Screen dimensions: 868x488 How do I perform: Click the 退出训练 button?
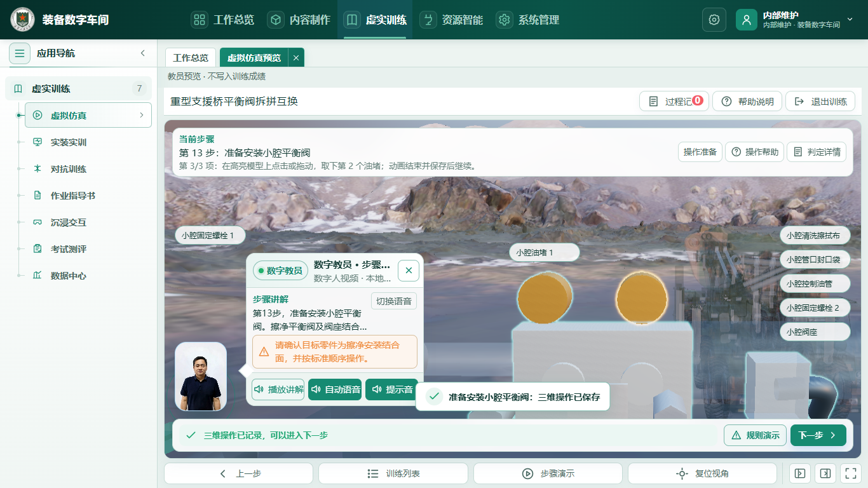point(820,102)
